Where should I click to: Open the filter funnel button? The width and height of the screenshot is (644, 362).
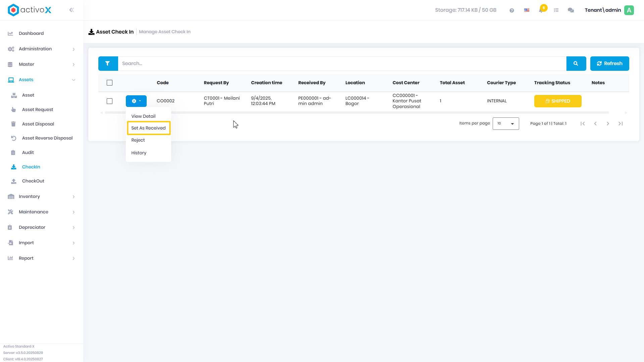[x=108, y=63]
